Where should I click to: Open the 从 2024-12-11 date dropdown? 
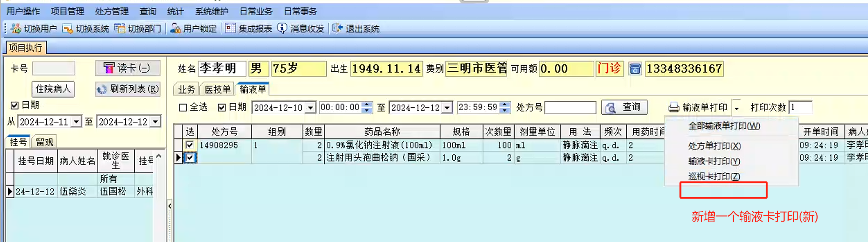pos(76,122)
